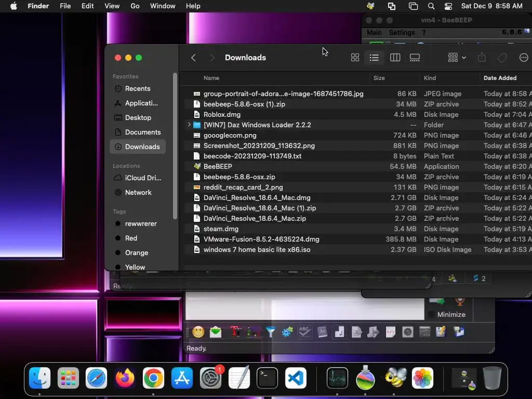Switch Finder to column view

pyautogui.click(x=395, y=58)
